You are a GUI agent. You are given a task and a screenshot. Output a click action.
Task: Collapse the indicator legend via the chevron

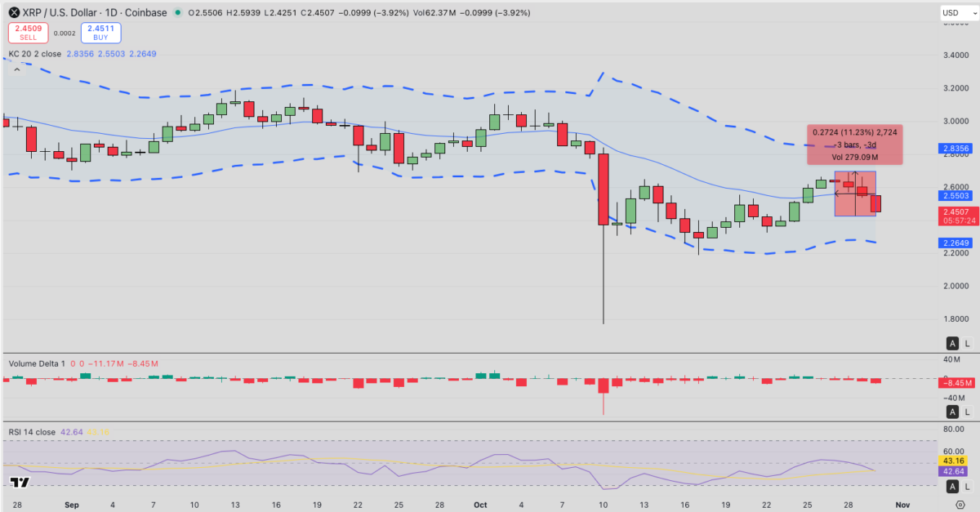click(x=16, y=69)
